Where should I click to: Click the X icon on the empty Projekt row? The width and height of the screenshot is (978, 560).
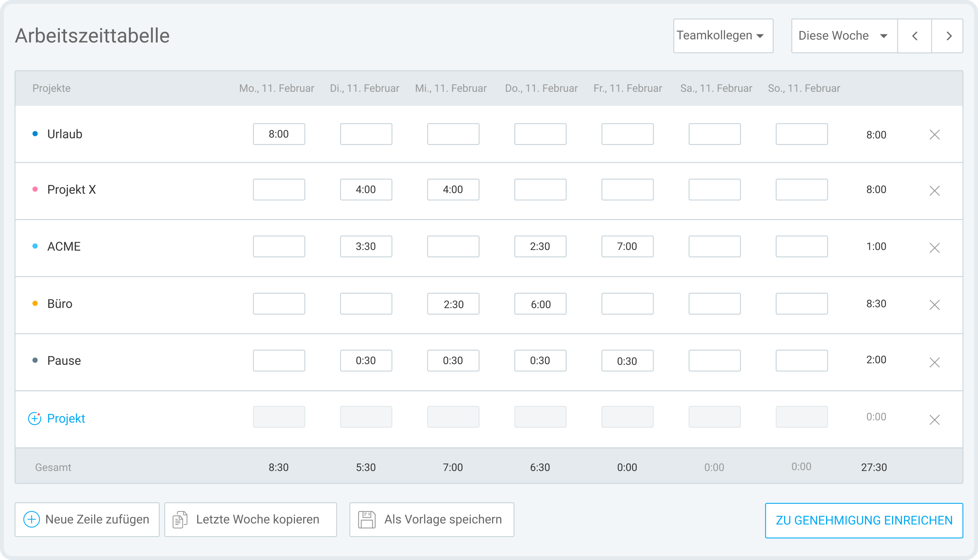(x=935, y=420)
